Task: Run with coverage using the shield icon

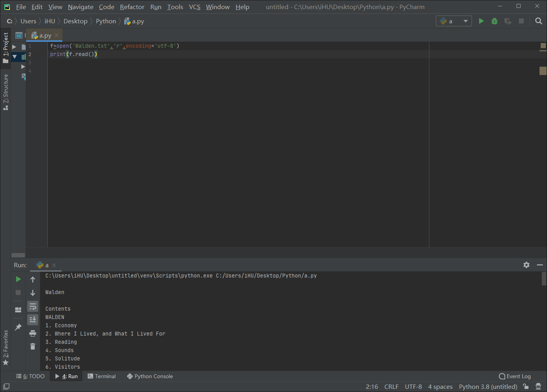Action: (x=508, y=21)
